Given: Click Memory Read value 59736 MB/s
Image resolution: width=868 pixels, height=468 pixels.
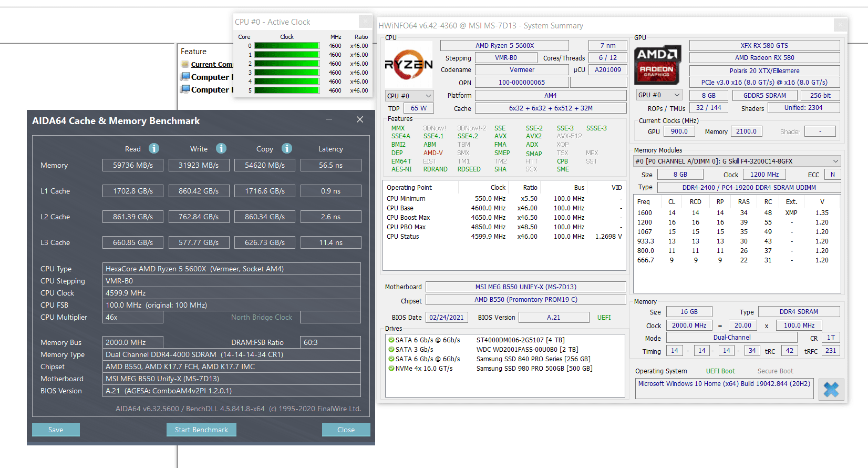Looking at the screenshot, I should [x=133, y=165].
